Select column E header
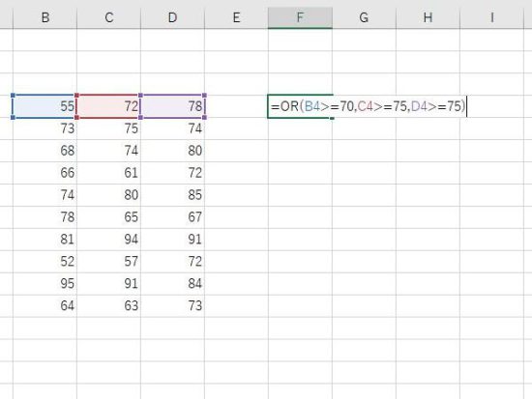This screenshot has width=532, height=399. tap(236, 17)
